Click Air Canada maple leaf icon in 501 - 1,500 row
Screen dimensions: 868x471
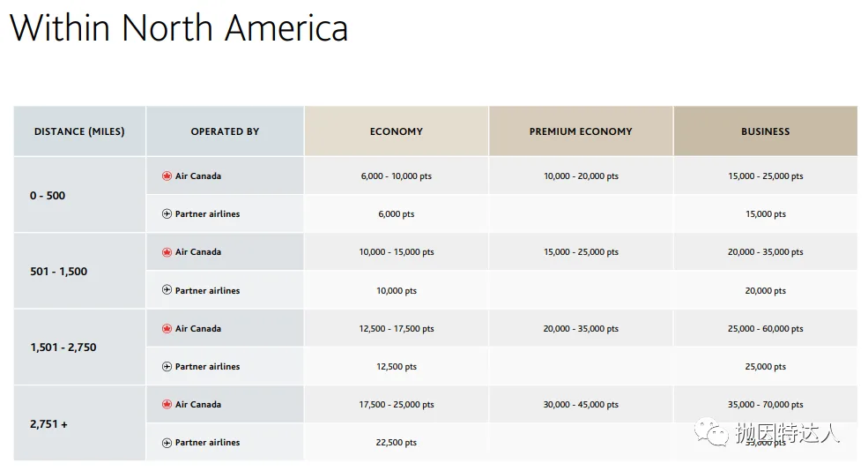tap(167, 252)
